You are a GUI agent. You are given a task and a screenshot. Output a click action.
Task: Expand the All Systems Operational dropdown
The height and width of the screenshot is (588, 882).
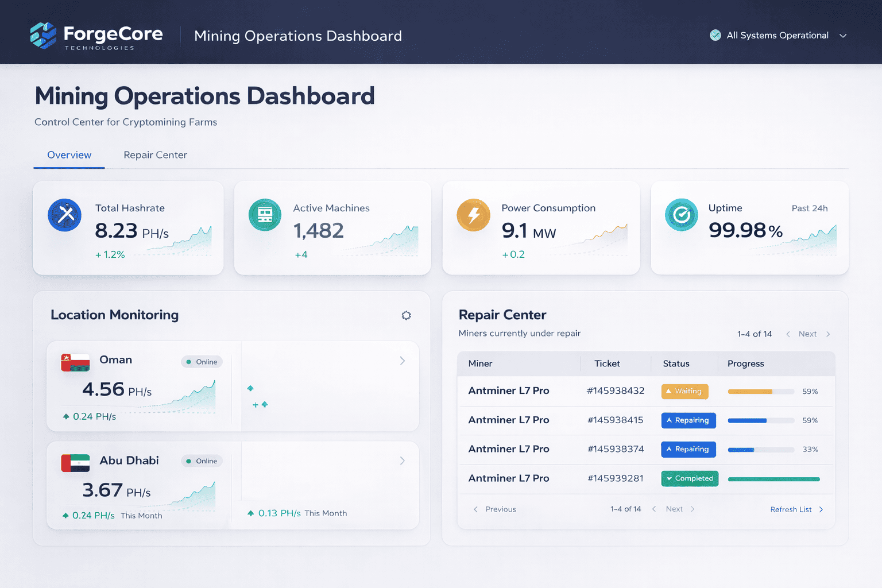[843, 36]
